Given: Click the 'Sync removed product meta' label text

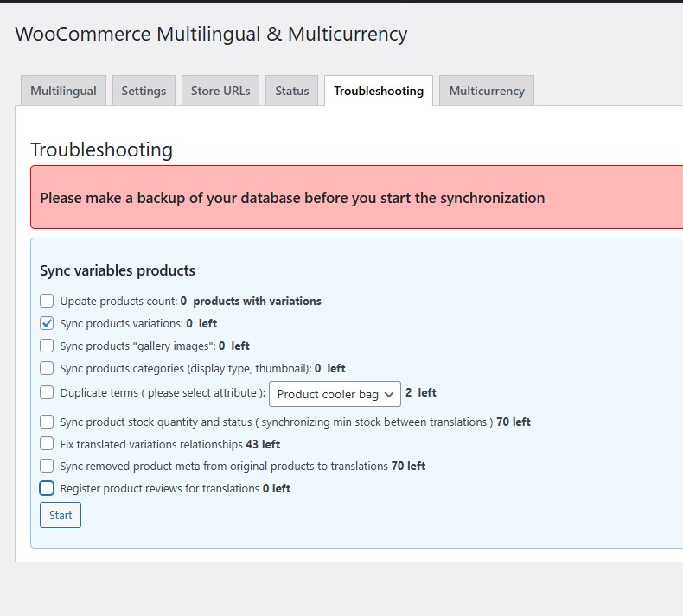Looking at the screenshot, I should (x=224, y=467).
